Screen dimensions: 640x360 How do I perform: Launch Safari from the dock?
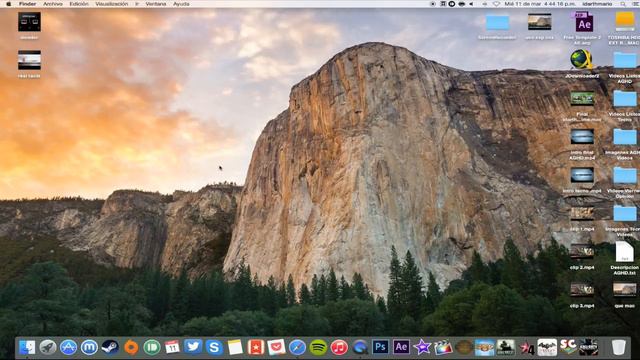click(297, 347)
